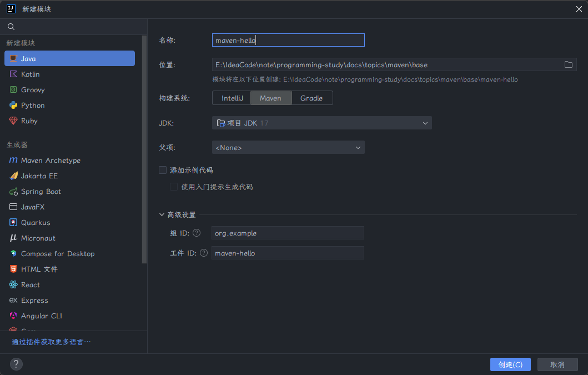Select the Python language icon
Image resolution: width=588 pixels, height=375 pixels.
click(x=13, y=105)
